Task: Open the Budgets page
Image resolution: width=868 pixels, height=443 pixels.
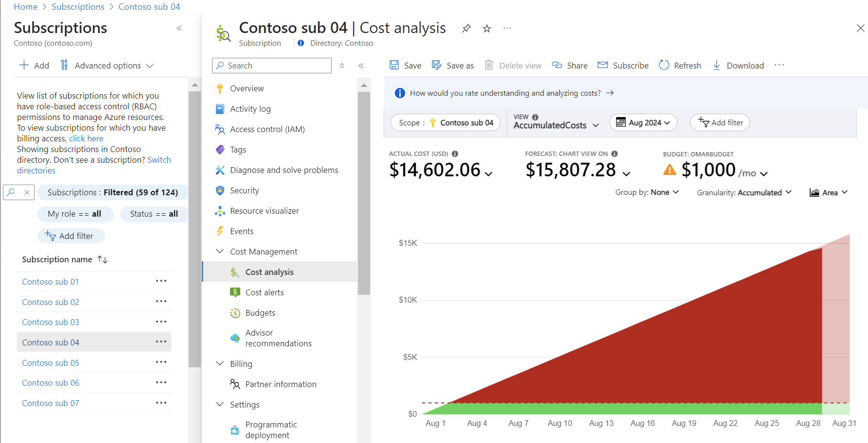Action: point(260,312)
